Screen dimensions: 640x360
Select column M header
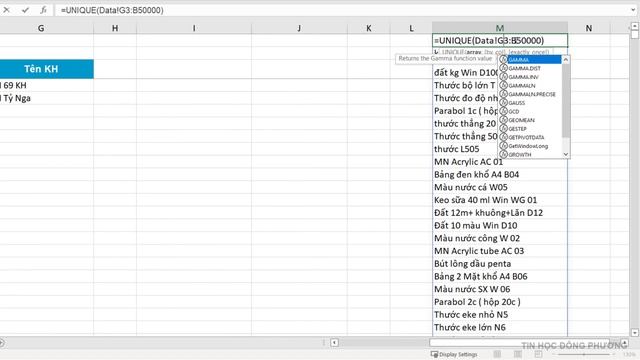[500, 28]
